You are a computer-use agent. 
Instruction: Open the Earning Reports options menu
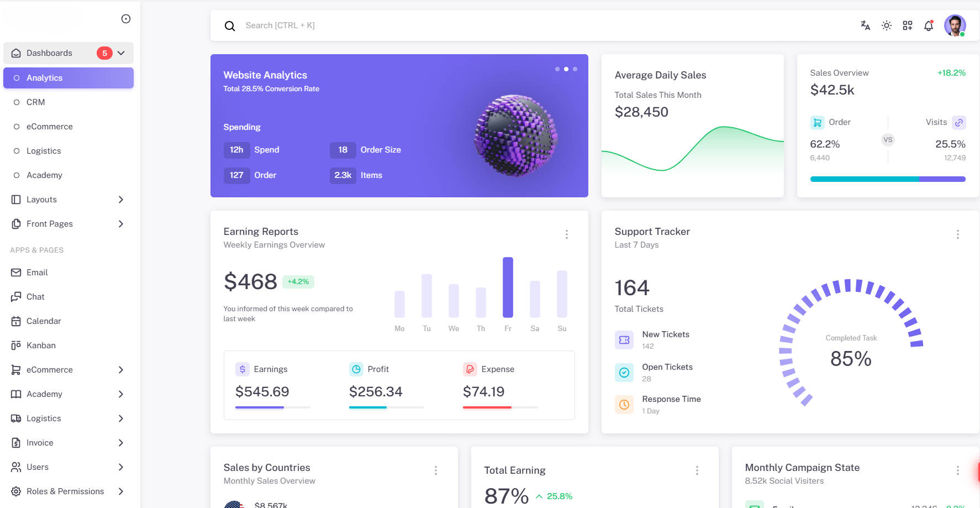(x=567, y=234)
